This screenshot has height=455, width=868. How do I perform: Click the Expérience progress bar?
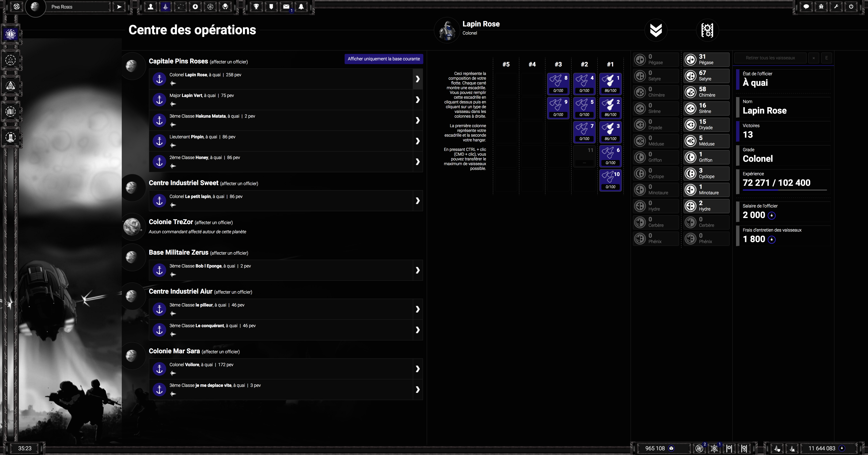pos(784,190)
